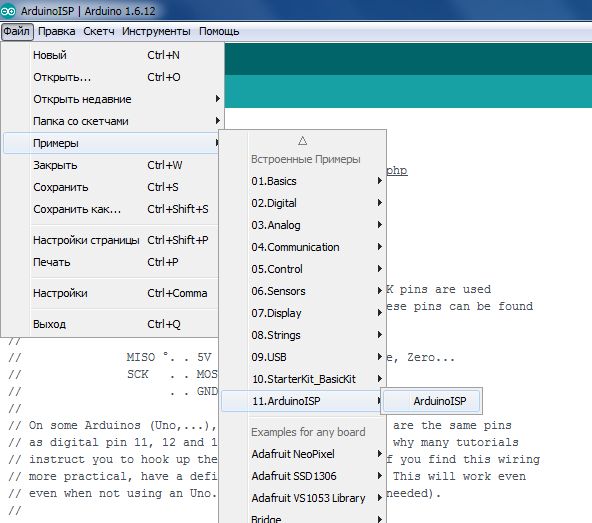The height and width of the screenshot is (523, 592).
Task: Select 11.ArduinoISP submenu entry
Action: click(301, 401)
